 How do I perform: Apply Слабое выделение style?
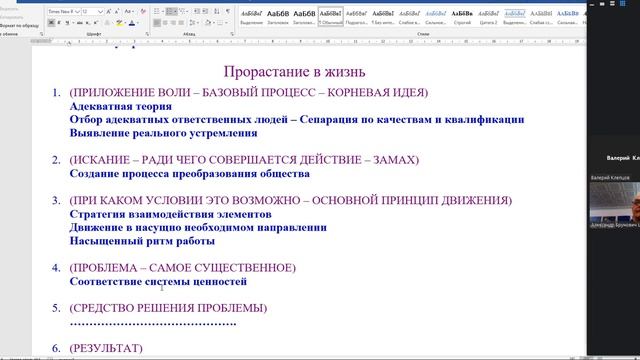[409, 17]
